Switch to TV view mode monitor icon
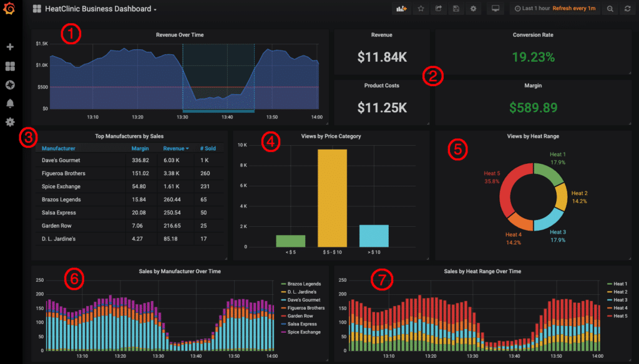The width and height of the screenshot is (639, 364). tap(495, 9)
